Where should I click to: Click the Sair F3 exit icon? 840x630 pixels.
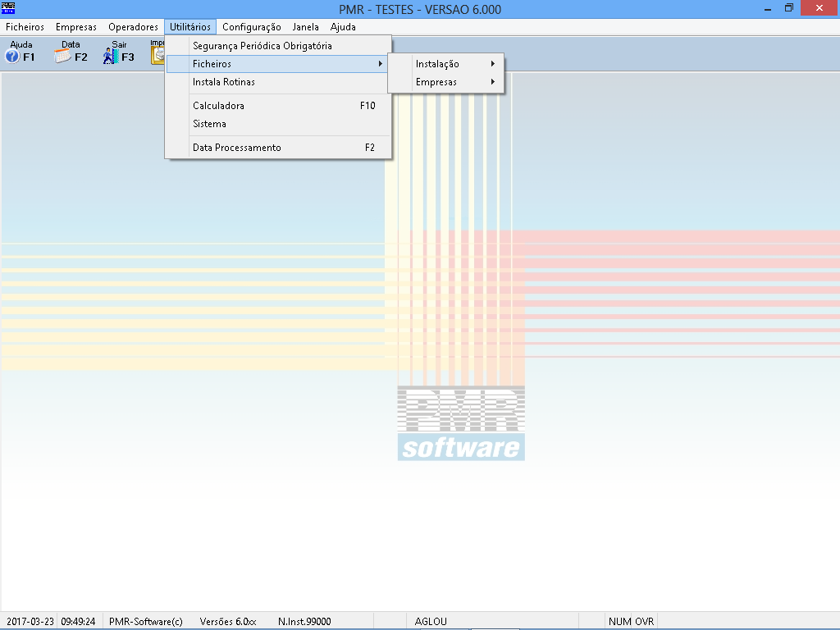[118, 52]
